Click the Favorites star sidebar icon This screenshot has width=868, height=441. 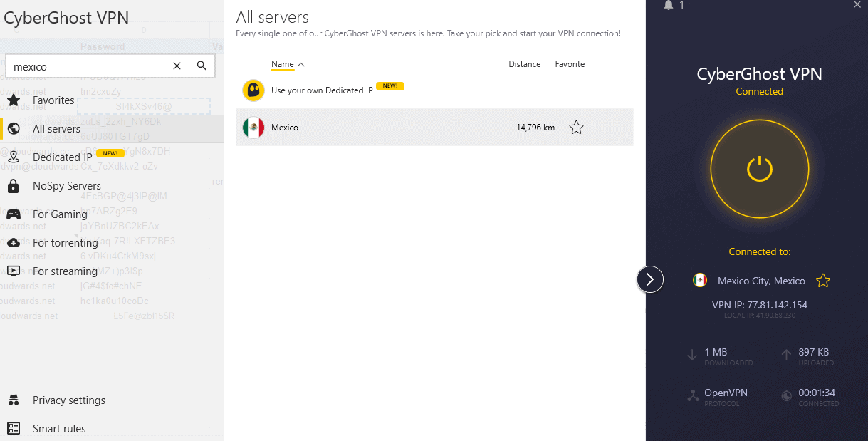tap(13, 100)
